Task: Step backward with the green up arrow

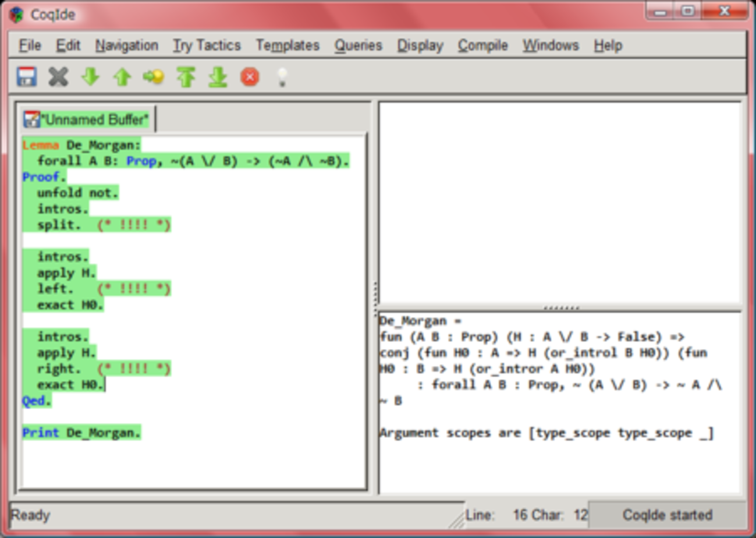Action: click(x=122, y=77)
